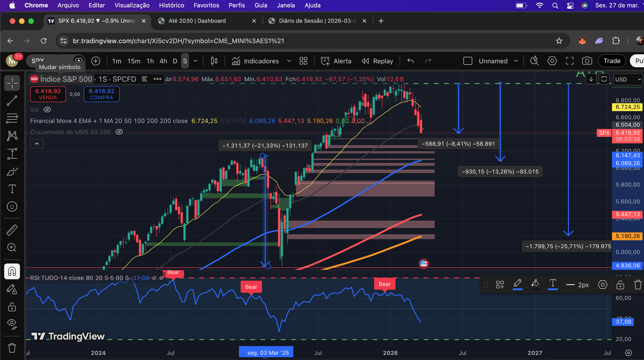Switch to the Até 2030 Dashboard tab
The height and width of the screenshot is (360, 644).
point(197,21)
